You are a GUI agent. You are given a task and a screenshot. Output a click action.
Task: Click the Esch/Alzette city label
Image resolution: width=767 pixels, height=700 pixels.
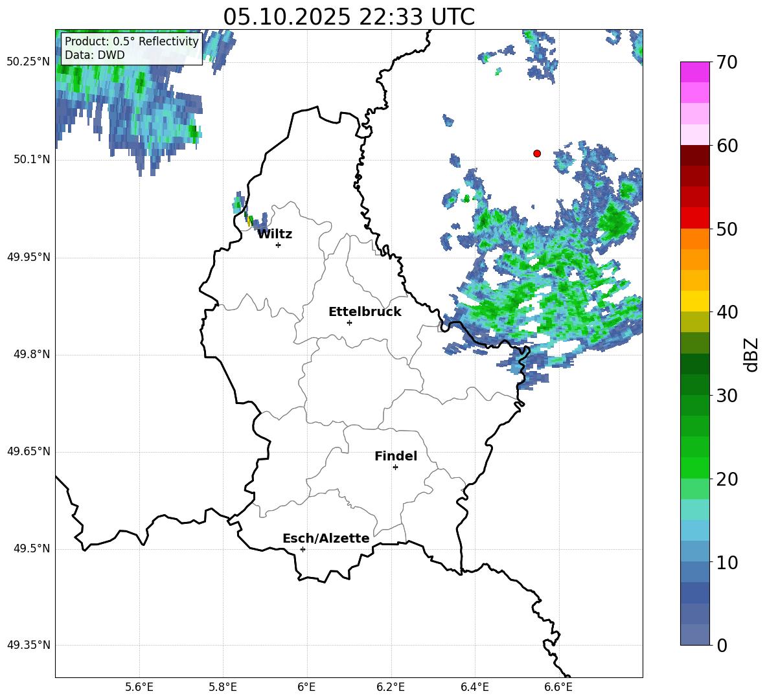coord(326,539)
